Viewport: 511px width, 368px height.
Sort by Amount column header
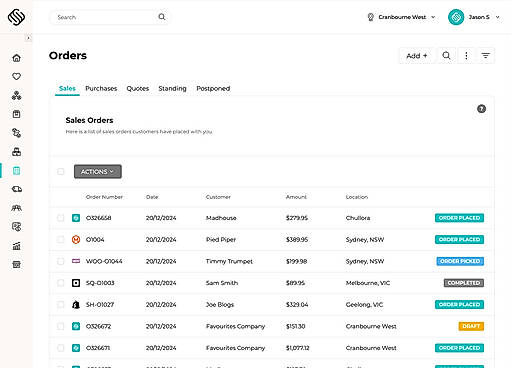[x=296, y=197]
